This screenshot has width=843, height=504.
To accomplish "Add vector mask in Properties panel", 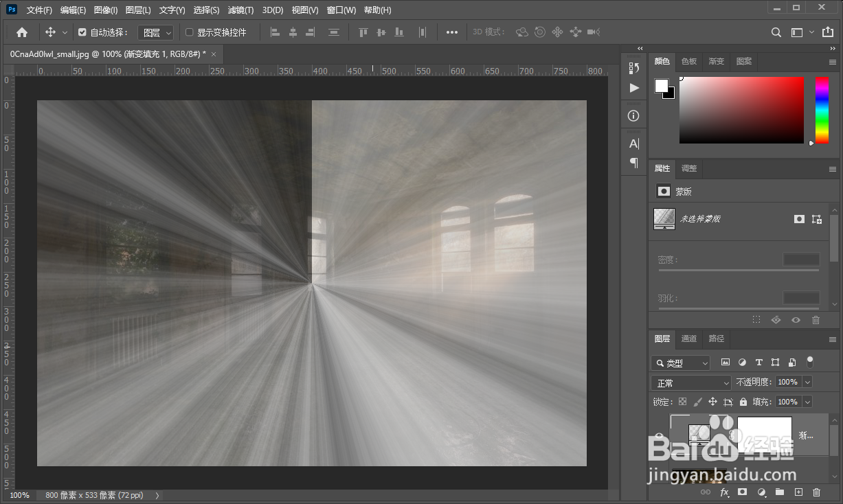I will (x=816, y=219).
